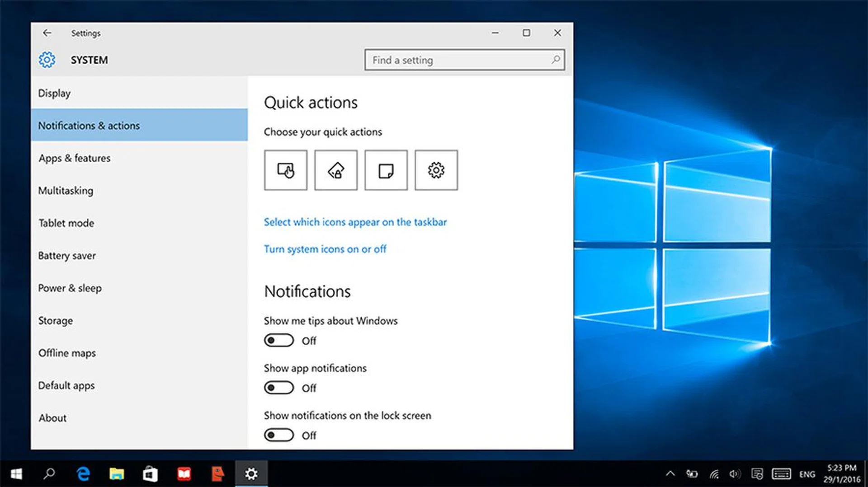Open Action Center from the system tray
The width and height of the screenshot is (868, 487).
click(757, 473)
